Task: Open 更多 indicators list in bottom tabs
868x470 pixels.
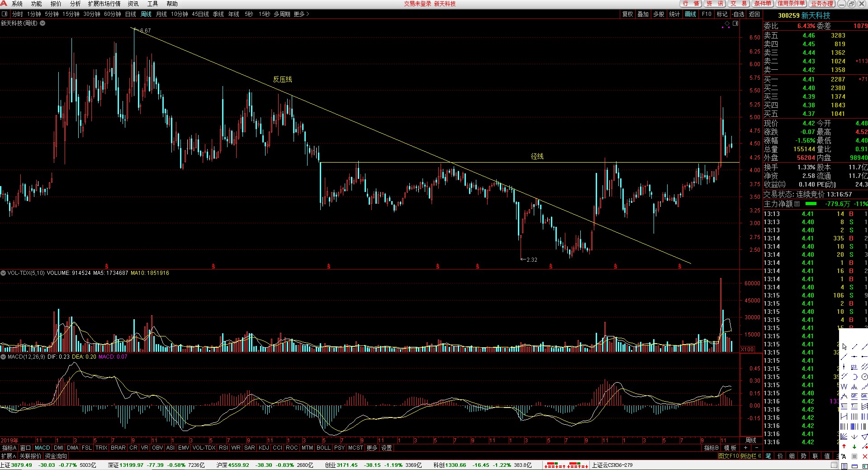Action: (x=372, y=448)
